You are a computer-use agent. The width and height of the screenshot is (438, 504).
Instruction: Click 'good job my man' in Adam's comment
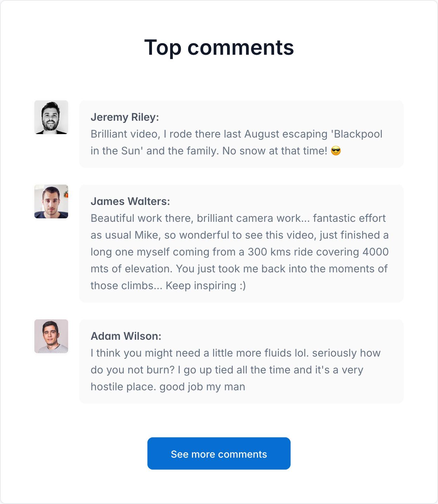pos(202,387)
